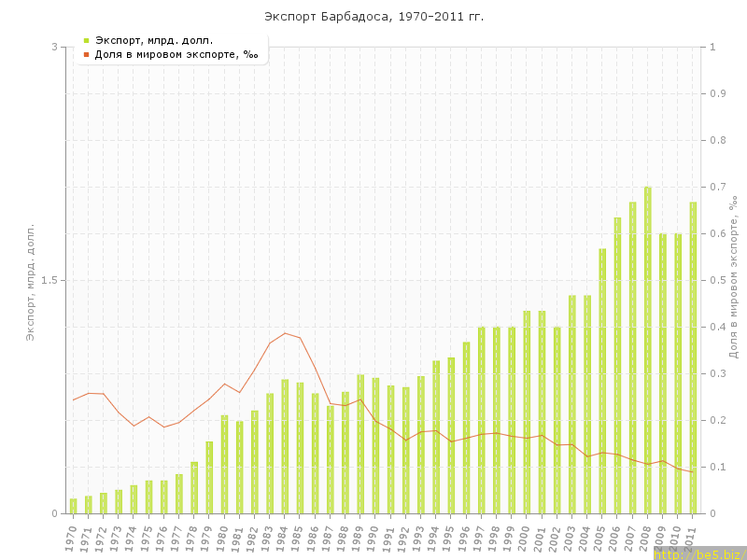747x560 pixels.
Task: Click the x-axis label 1990
Action: pyautogui.click(x=375, y=537)
